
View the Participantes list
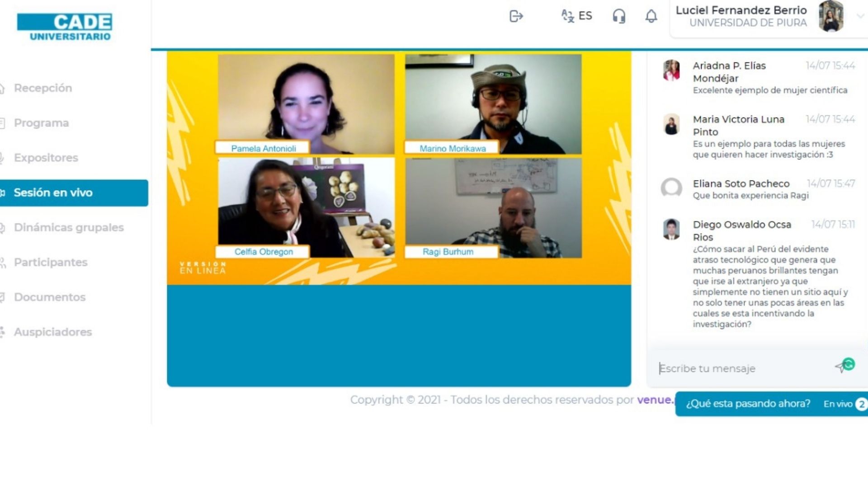[50, 263]
